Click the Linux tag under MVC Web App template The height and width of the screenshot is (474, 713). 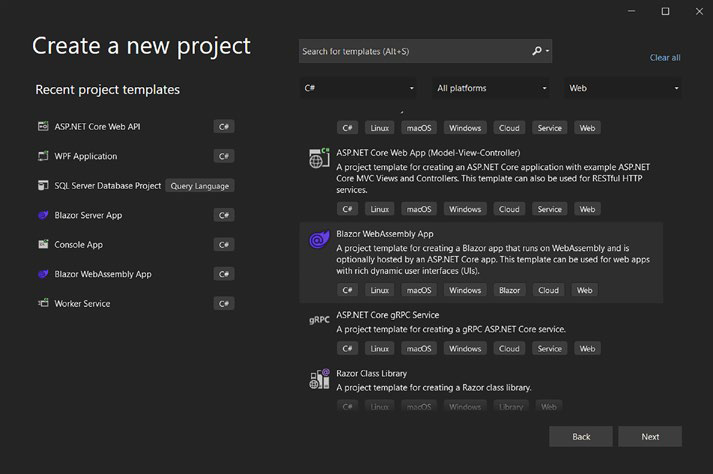click(379, 209)
